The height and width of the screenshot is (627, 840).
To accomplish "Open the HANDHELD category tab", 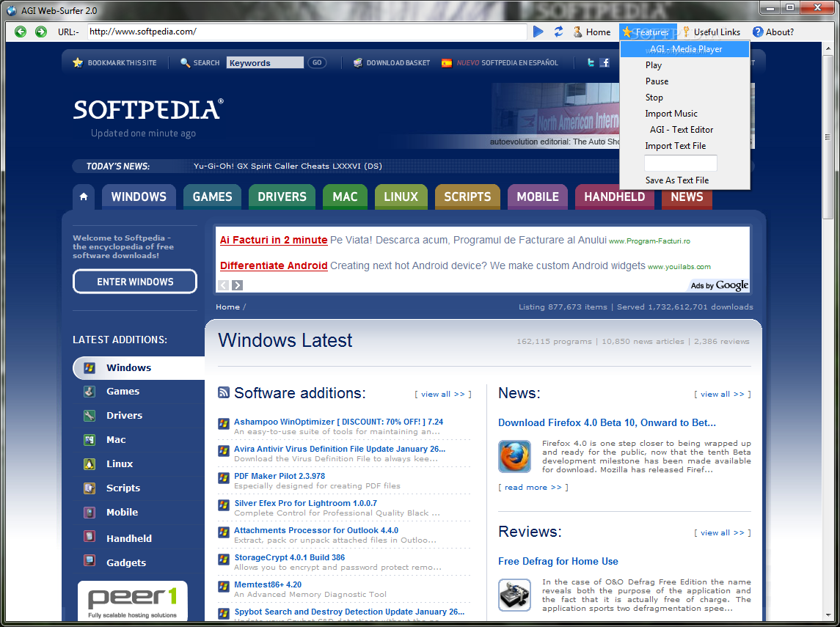I will (615, 197).
